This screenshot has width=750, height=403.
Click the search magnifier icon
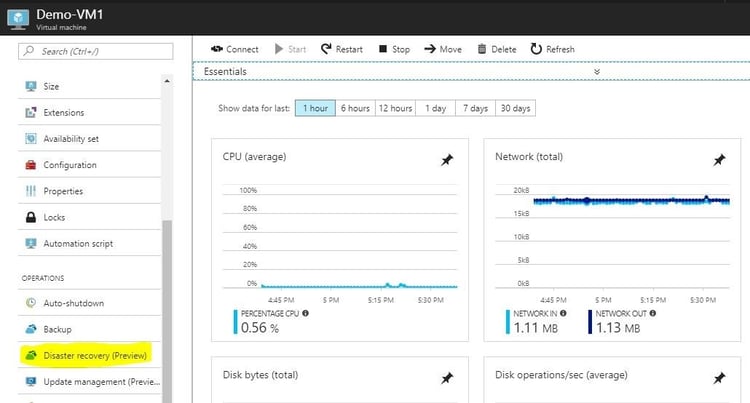point(29,51)
